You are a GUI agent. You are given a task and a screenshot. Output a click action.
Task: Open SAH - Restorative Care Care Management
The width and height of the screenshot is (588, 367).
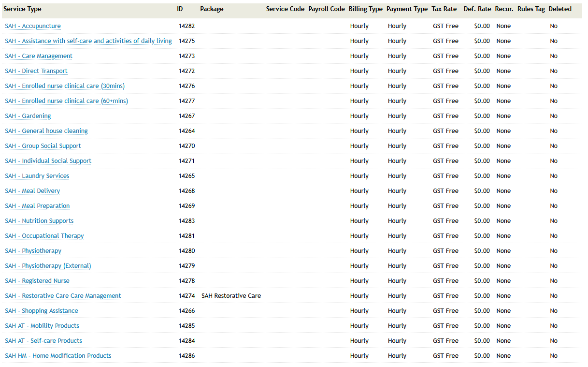63,295
